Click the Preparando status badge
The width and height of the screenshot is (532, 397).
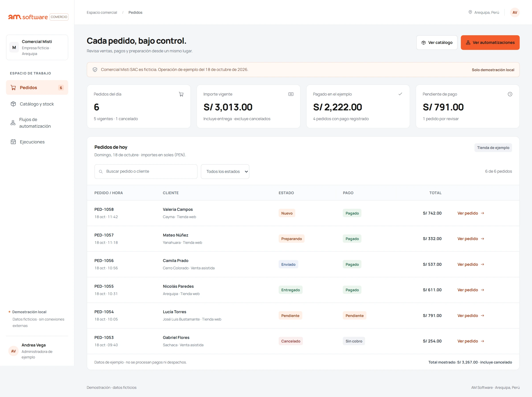point(291,239)
